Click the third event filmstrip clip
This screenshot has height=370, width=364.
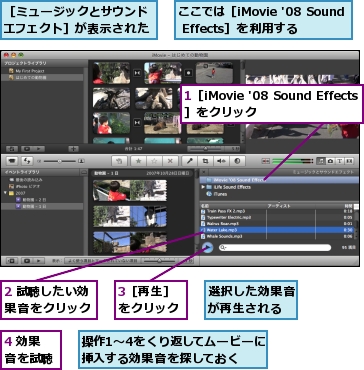coord(130,242)
